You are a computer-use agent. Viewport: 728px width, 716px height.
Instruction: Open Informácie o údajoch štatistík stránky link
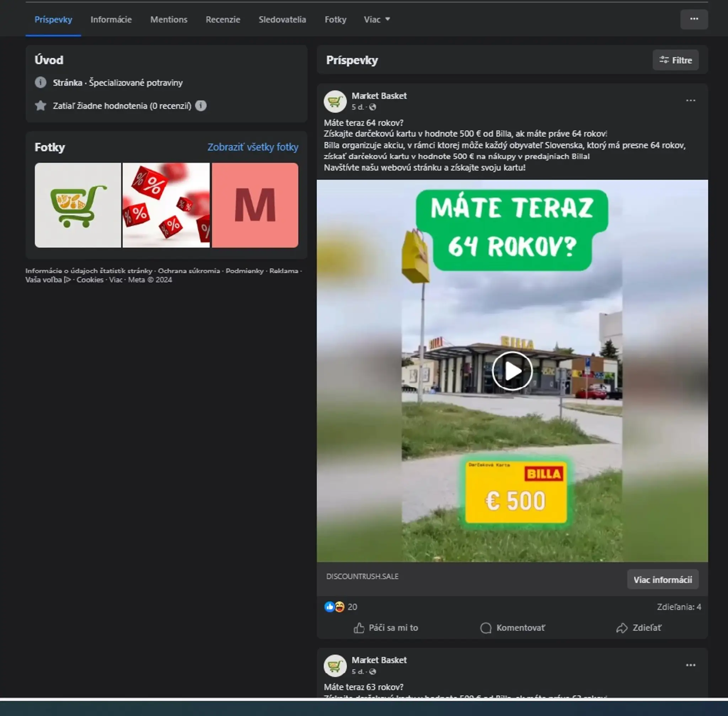click(89, 271)
